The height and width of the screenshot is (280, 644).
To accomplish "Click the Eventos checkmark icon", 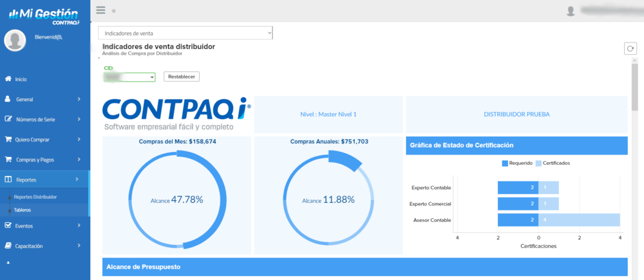I will 8,226.
